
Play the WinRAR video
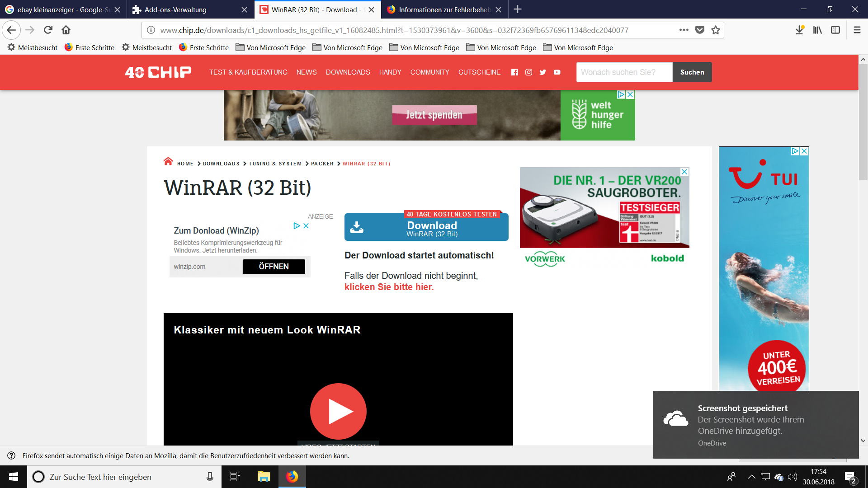click(x=338, y=411)
